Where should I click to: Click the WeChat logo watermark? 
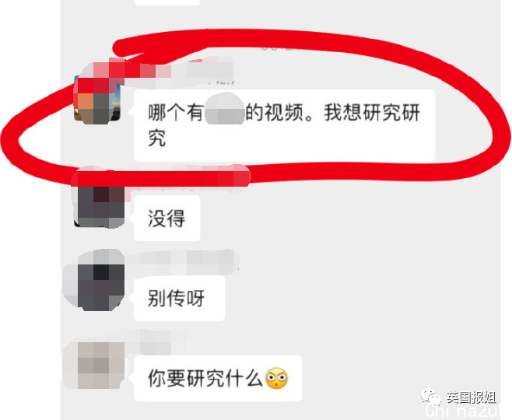(431, 397)
